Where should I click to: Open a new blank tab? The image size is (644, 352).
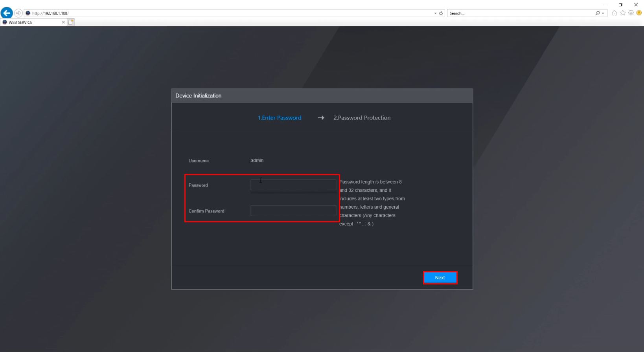coord(71,22)
